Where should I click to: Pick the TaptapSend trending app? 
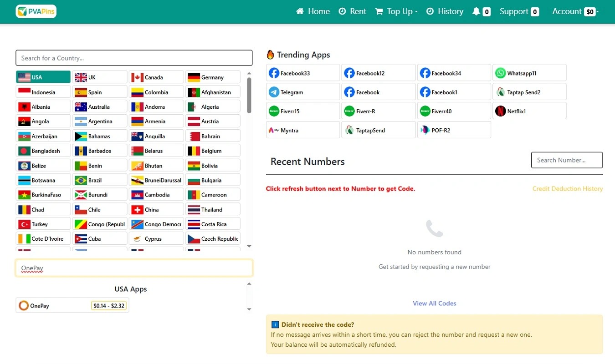coord(379,130)
